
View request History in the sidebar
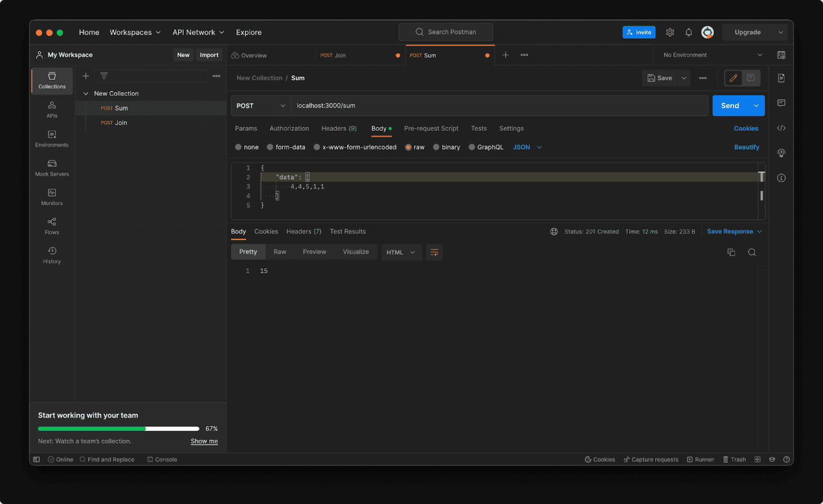pos(51,255)
